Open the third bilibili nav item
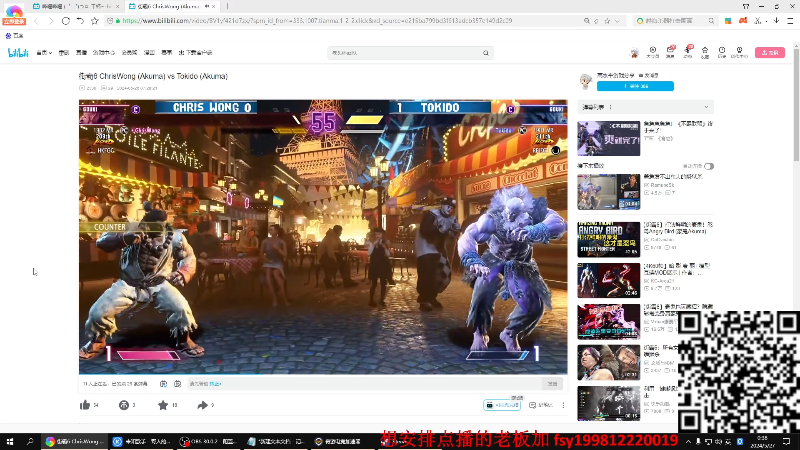The height and width of the screenshot is (450, 800). click(81, 53)
